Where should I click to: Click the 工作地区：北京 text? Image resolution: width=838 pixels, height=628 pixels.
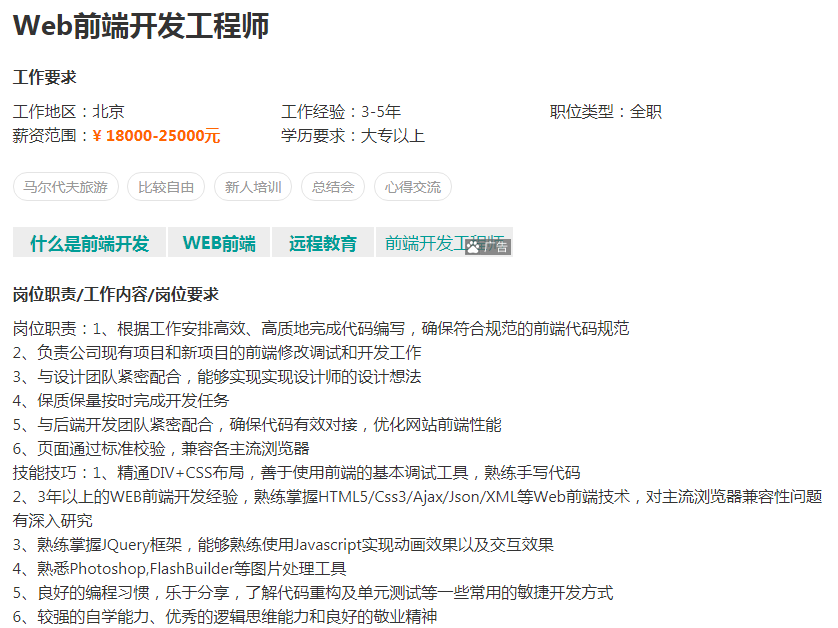pyautogui.click(x=69, y=112)
